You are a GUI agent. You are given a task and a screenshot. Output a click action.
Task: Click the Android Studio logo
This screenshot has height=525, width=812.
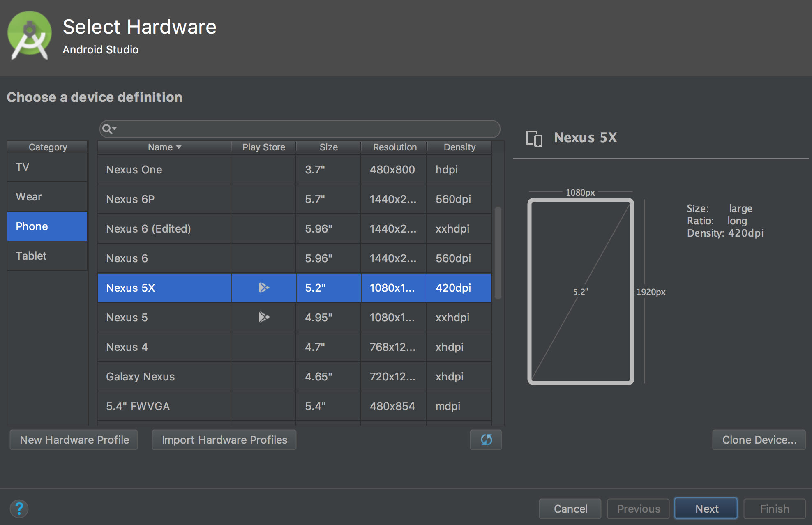pyautogui.click(x=29, y=35)
